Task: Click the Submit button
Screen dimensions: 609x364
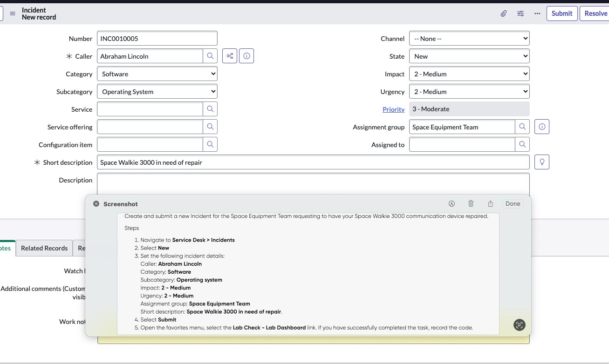Action: (561, 13)
